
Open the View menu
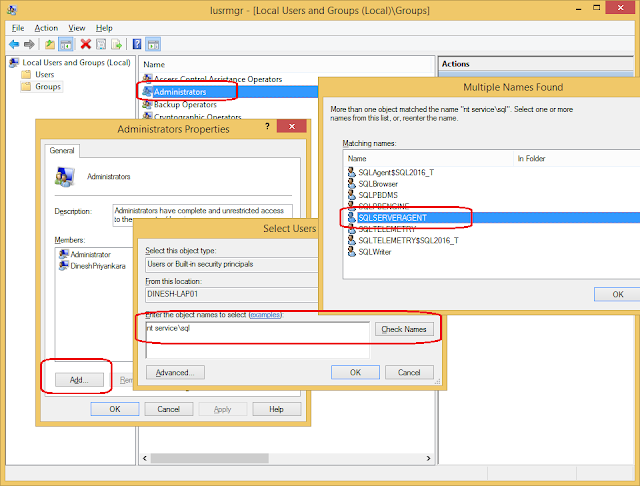(77, 28)
